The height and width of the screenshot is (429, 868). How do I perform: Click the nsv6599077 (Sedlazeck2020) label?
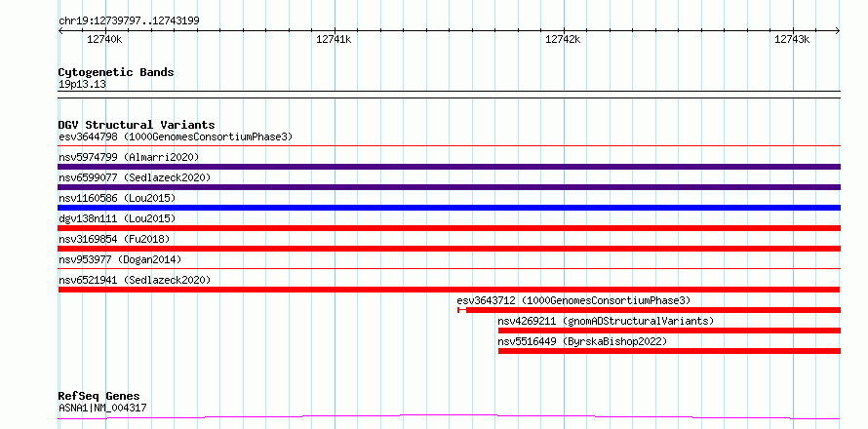click(135, 177)
